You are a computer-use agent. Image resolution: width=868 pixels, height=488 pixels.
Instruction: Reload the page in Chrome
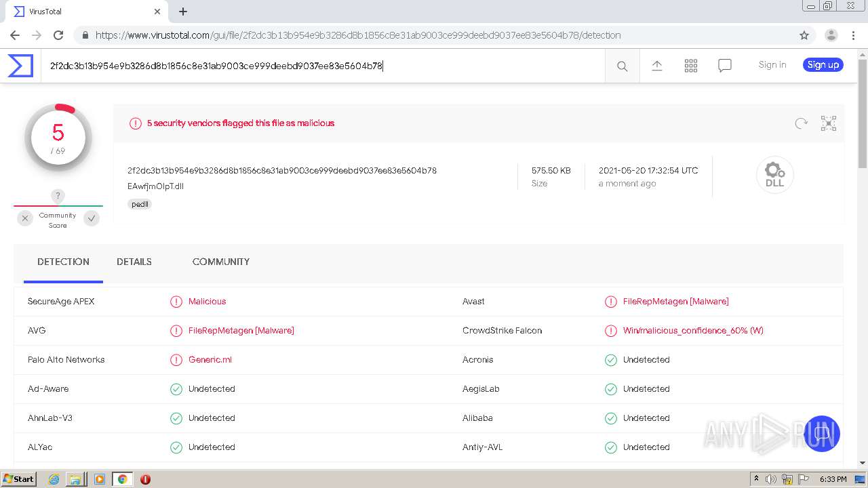(x=58, y=35)
